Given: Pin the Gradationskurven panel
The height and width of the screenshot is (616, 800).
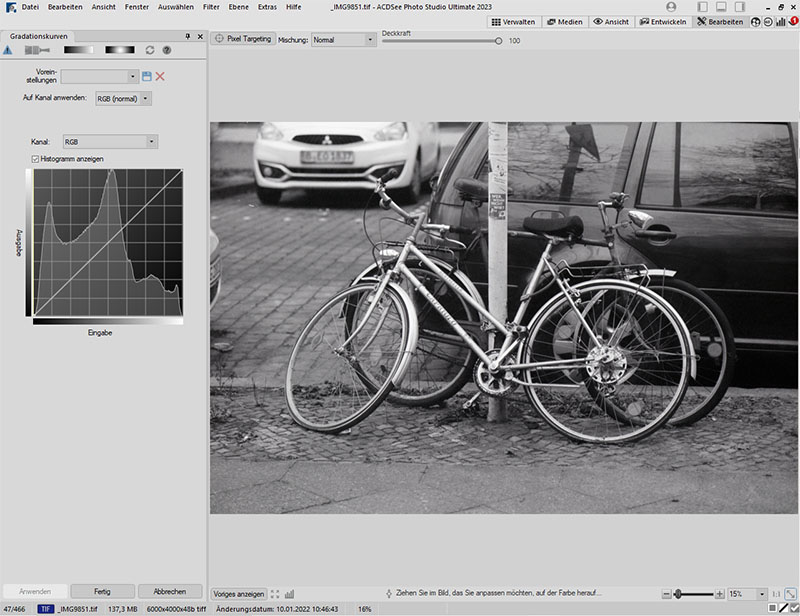Looking at the screenshot, I should click(187, 36).
